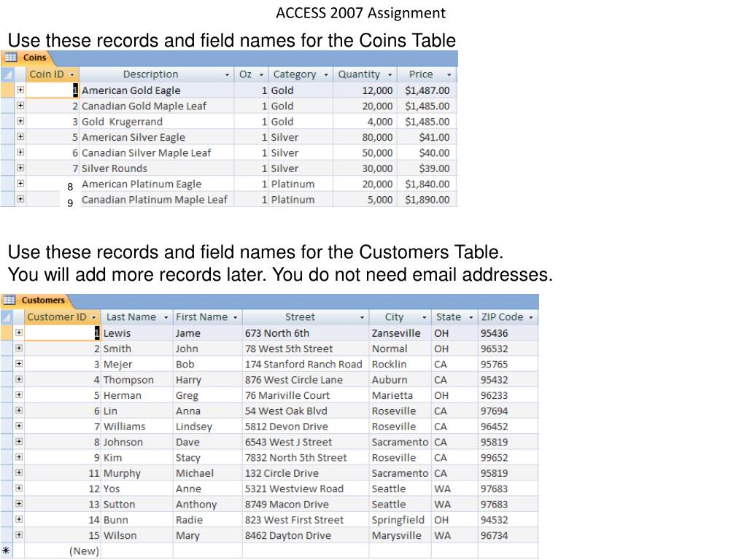Expand the Wilson customer record
This screenshot has height=560, width=747.
point(18,534)
